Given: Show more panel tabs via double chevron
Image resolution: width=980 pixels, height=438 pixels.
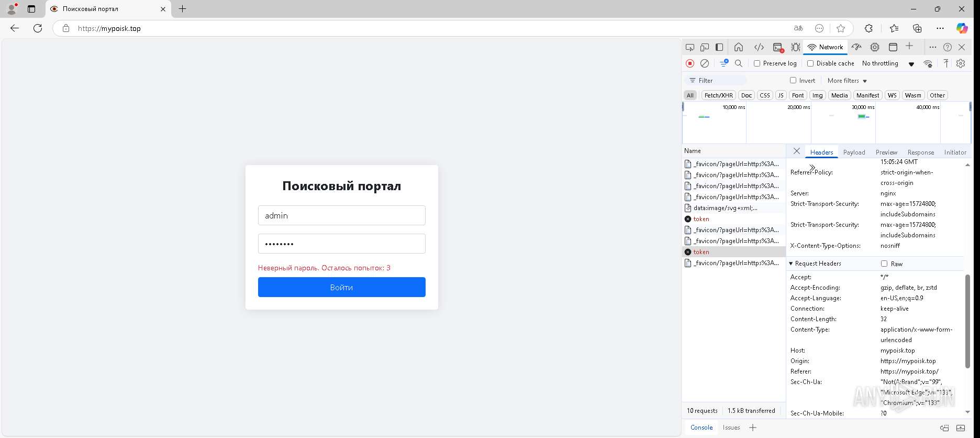Looking at the screenshot, I should tap(812, 167).
